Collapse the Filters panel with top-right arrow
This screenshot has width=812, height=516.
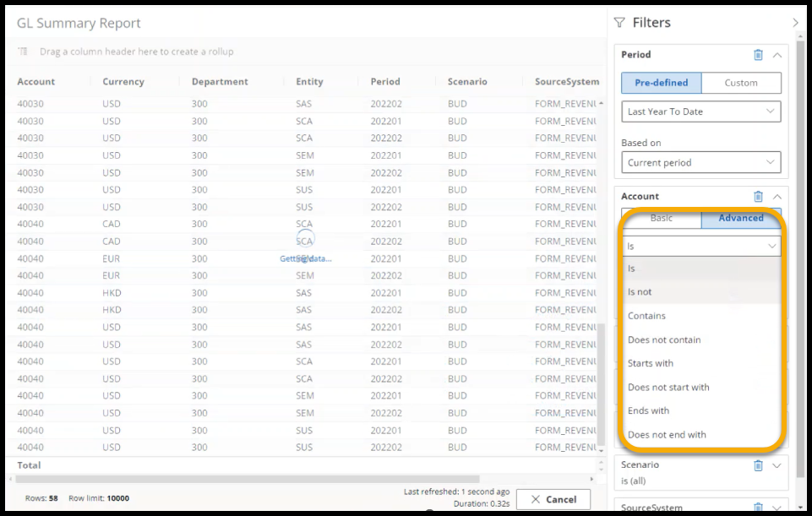pos(795,23)
